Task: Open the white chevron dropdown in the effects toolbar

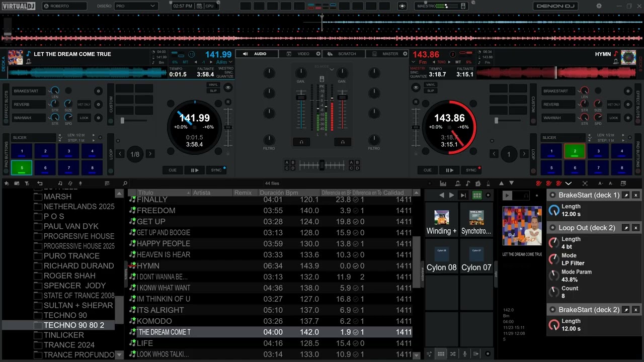Action: [569, 184]
